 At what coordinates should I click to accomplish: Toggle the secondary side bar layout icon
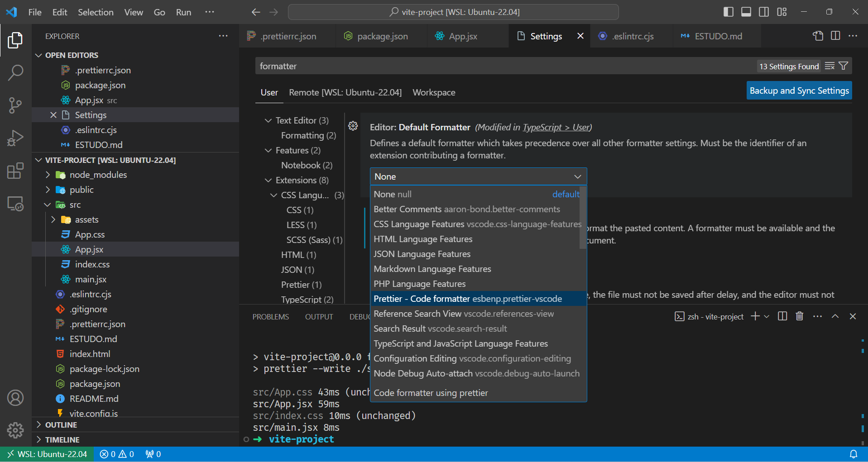(764, 12)
